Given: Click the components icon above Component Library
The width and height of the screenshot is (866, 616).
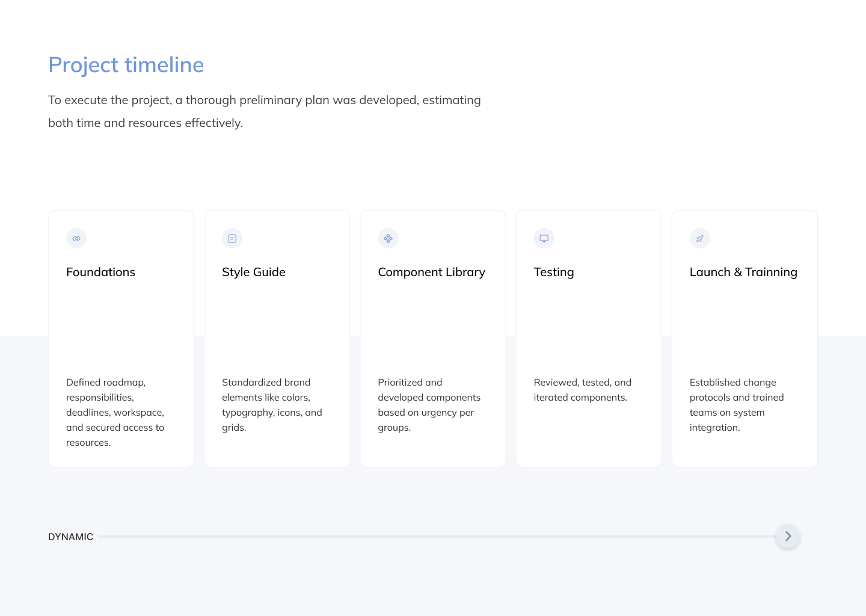Looking at the screenshot, I should point(388,238).
